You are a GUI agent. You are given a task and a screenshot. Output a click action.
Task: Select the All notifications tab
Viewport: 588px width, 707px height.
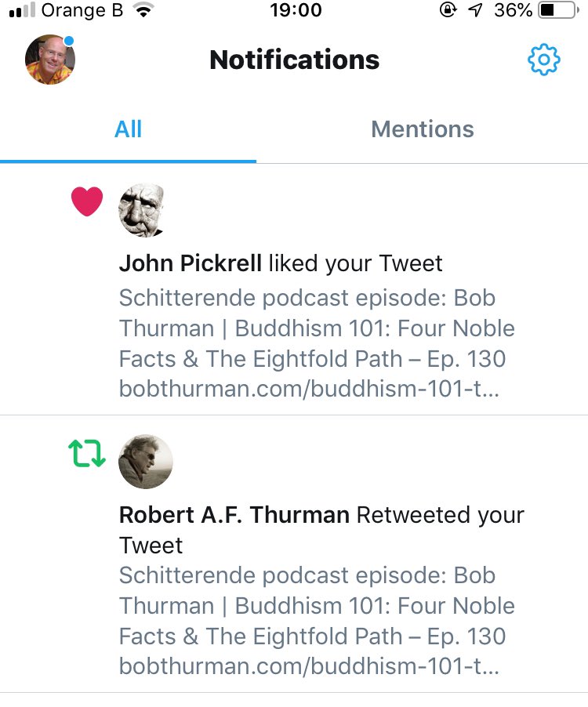coord(128,129)
